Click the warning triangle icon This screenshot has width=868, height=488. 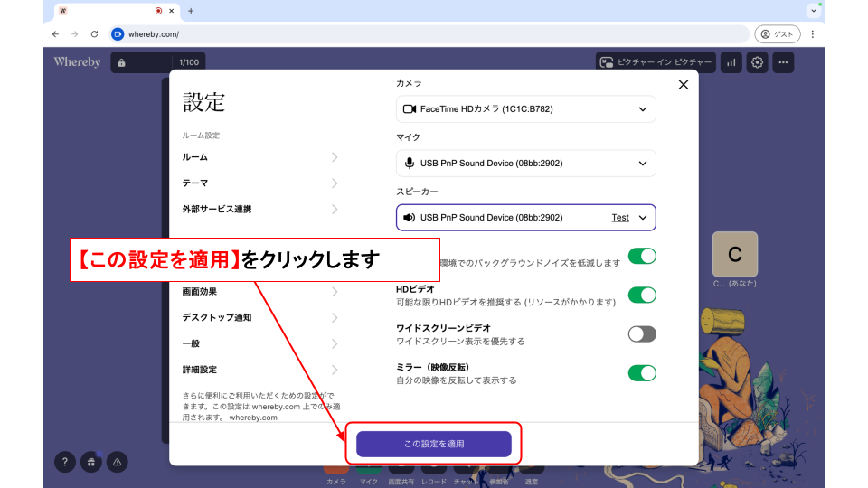117,462
